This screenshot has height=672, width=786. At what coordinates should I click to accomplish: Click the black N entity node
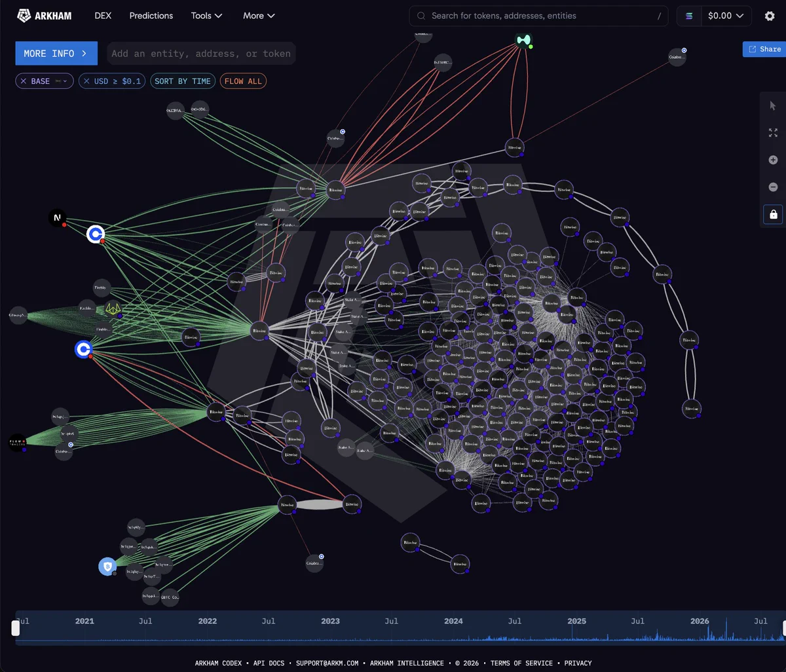58,218
